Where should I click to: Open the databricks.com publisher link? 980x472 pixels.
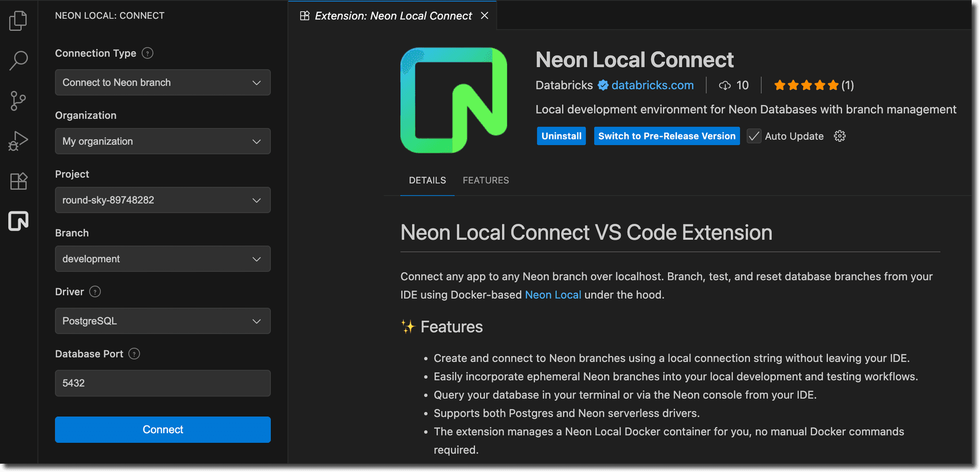(x=653, y=85)
